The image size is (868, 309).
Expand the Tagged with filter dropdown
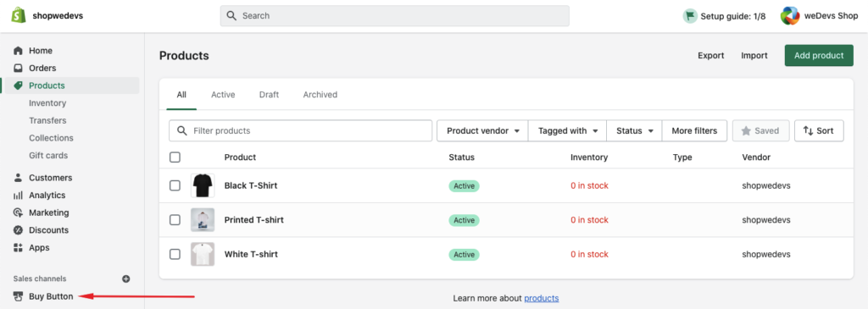click(568, 131)
